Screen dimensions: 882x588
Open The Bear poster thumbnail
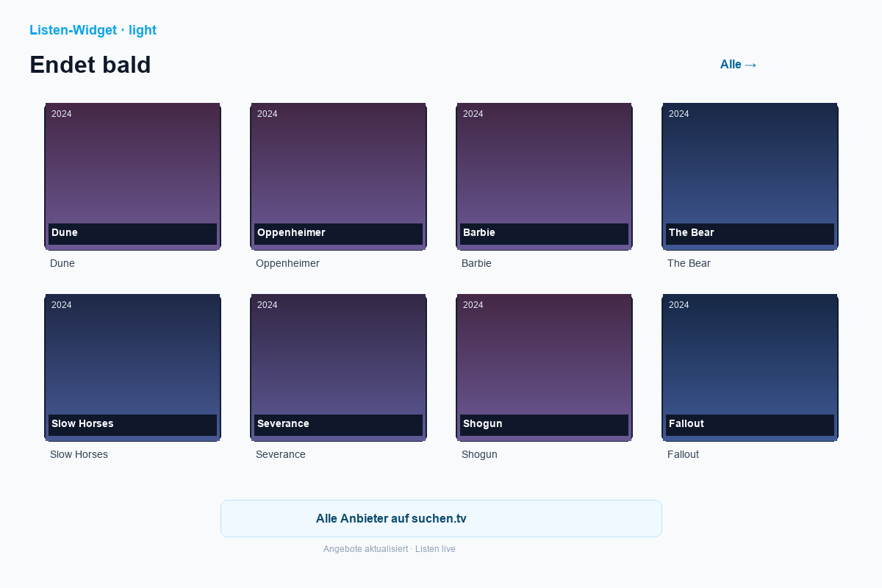tap(750, 176)
